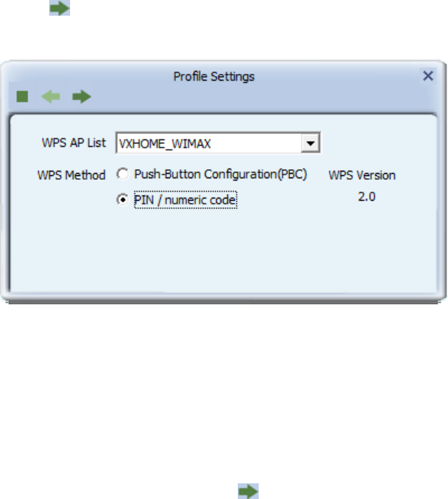Viewport: 448px width, 499px height.
Task: Click the WPS AP List label
Action: 74,143
